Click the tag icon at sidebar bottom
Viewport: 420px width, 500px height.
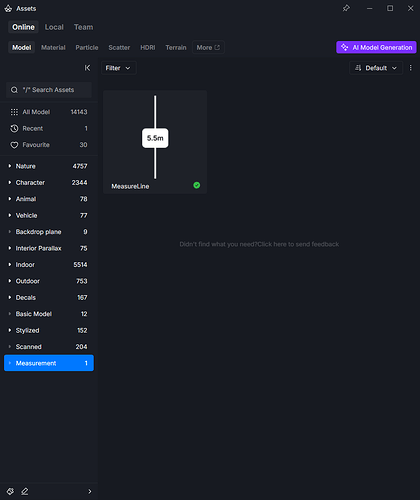(10, 491)
